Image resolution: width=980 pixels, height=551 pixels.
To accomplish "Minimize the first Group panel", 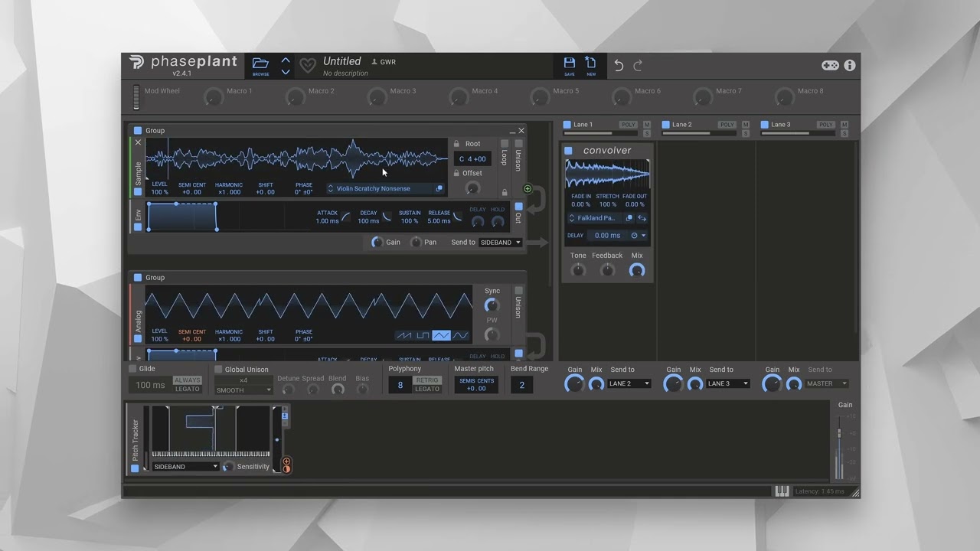I will pyautogui.click(x=511, y=131).
